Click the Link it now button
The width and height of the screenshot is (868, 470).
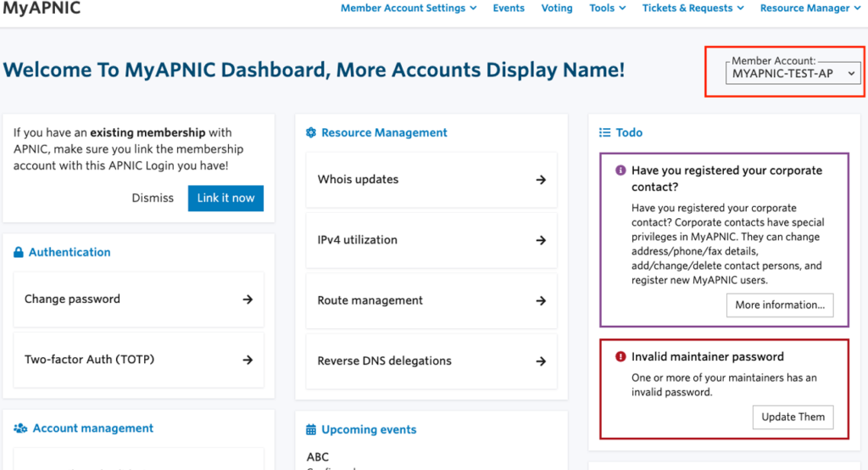[225, 198]
